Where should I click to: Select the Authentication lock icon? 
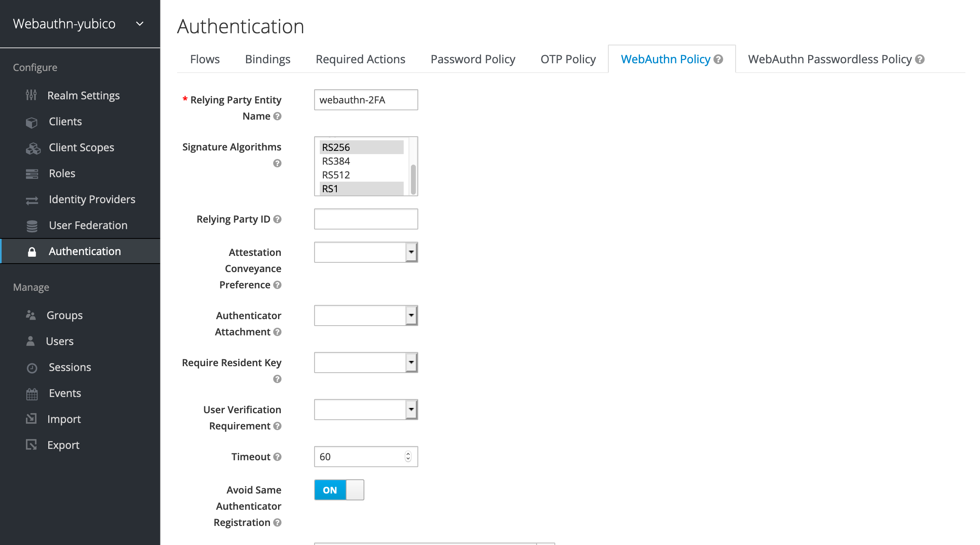pyautogui.click(x=32, y=251)
